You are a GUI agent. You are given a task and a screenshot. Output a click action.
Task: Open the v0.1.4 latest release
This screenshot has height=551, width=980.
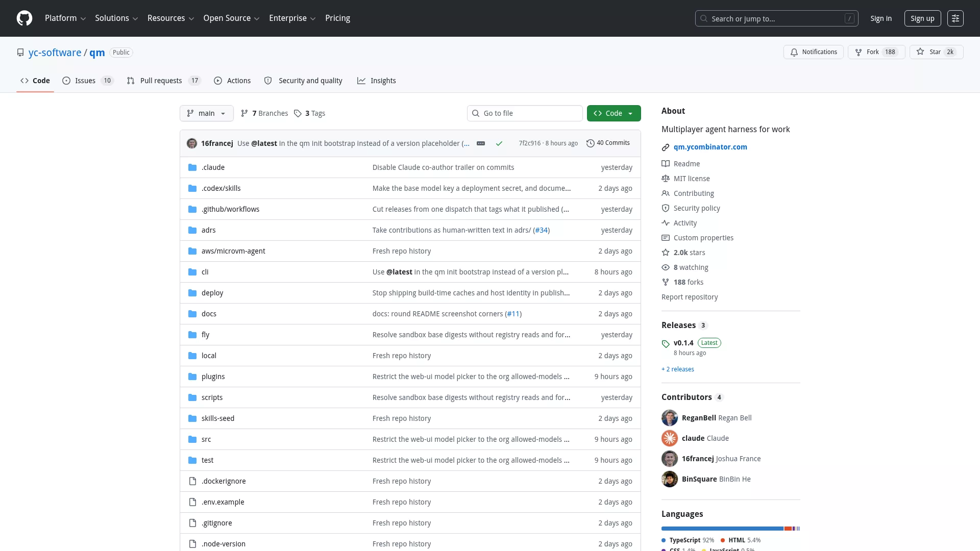tap(683, 343)
